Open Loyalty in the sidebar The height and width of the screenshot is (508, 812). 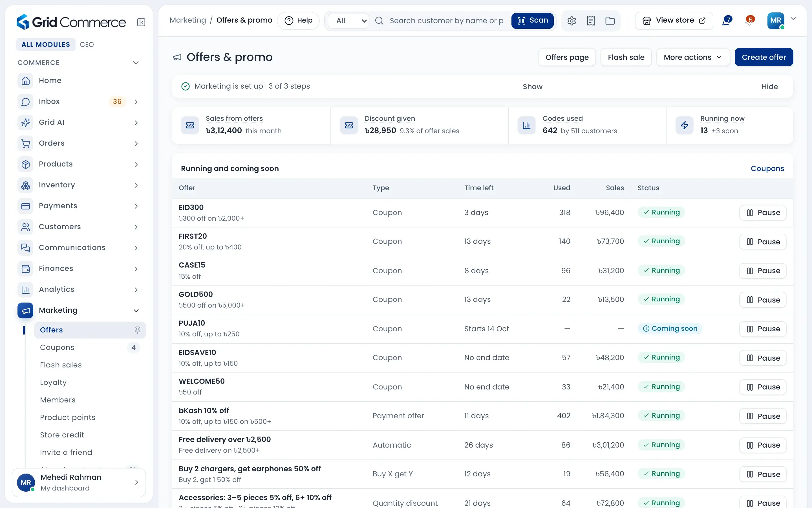click(90, 382)
